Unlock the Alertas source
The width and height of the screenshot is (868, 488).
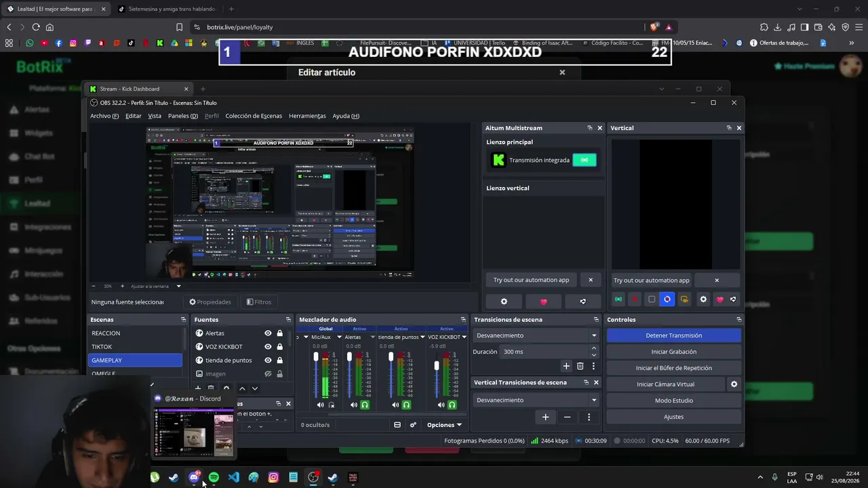pos(279,333)
